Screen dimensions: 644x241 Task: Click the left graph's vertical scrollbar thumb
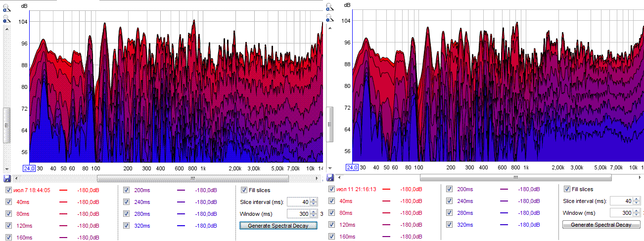[x=6, y=125]
